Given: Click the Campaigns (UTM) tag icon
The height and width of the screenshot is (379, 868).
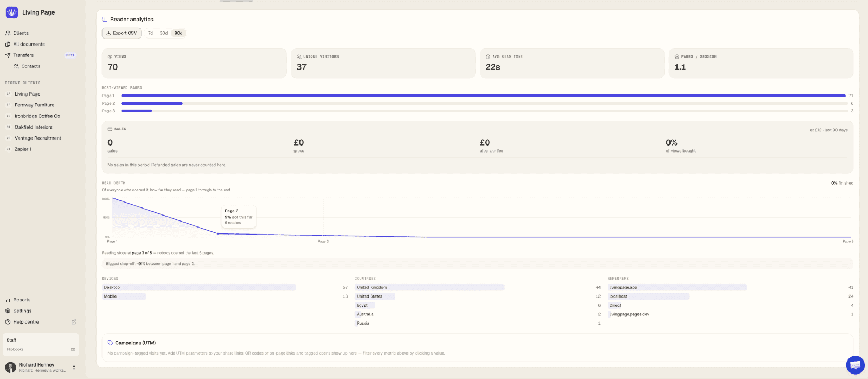Looking at the screenshot, I should (x=110, y=343).
